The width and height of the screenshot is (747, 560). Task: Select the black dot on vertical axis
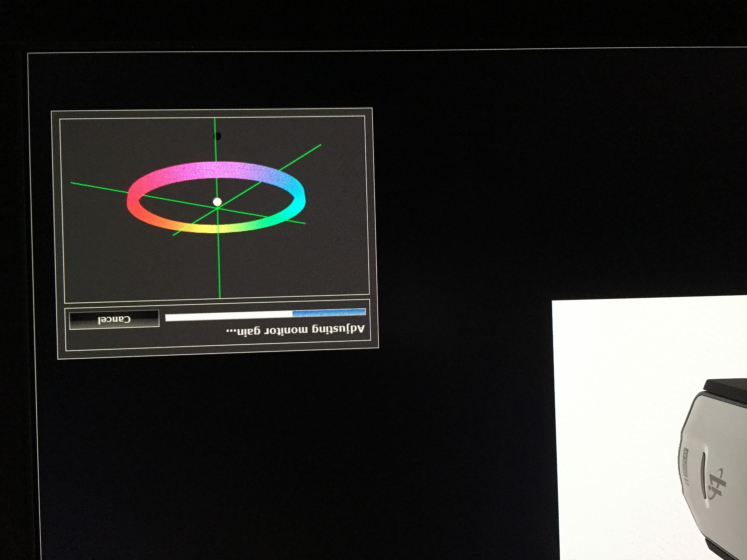pyautogui.click(x=218, y=136)
